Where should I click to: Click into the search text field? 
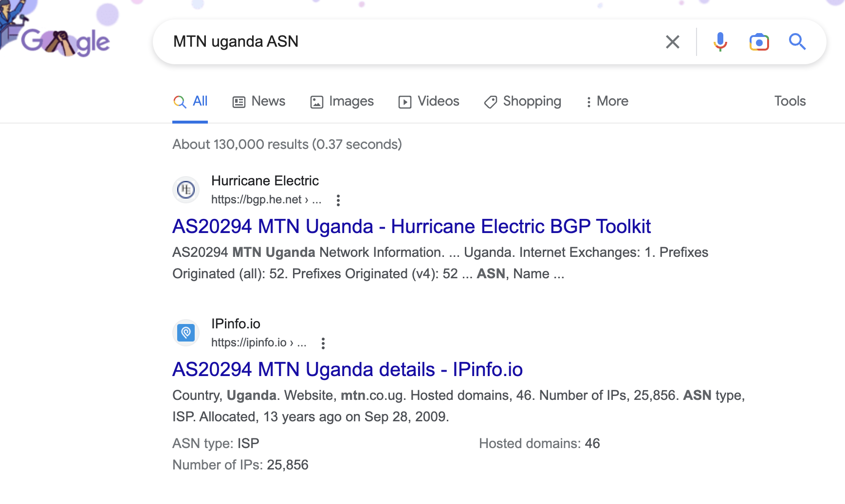coord(414,42)
